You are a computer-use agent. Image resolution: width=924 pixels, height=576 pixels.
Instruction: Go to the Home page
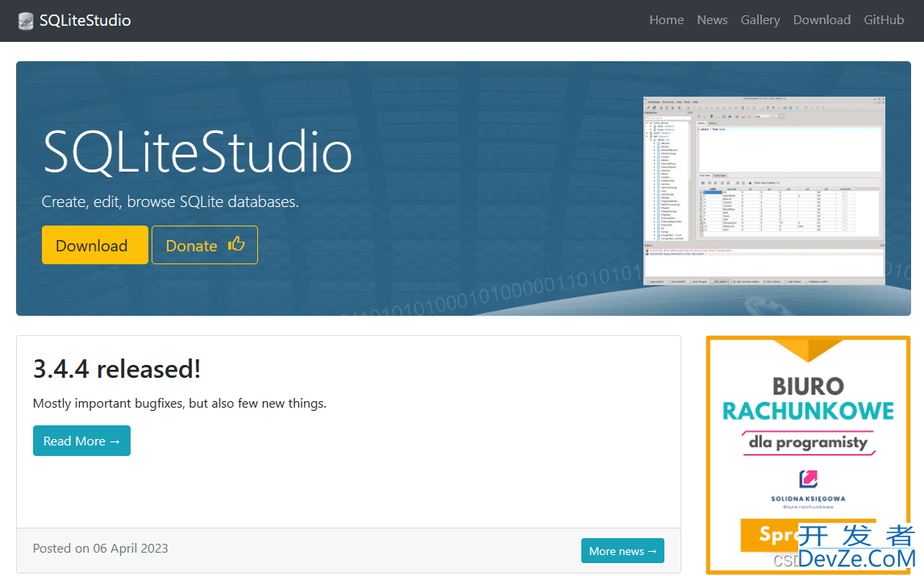click(667, 20)
